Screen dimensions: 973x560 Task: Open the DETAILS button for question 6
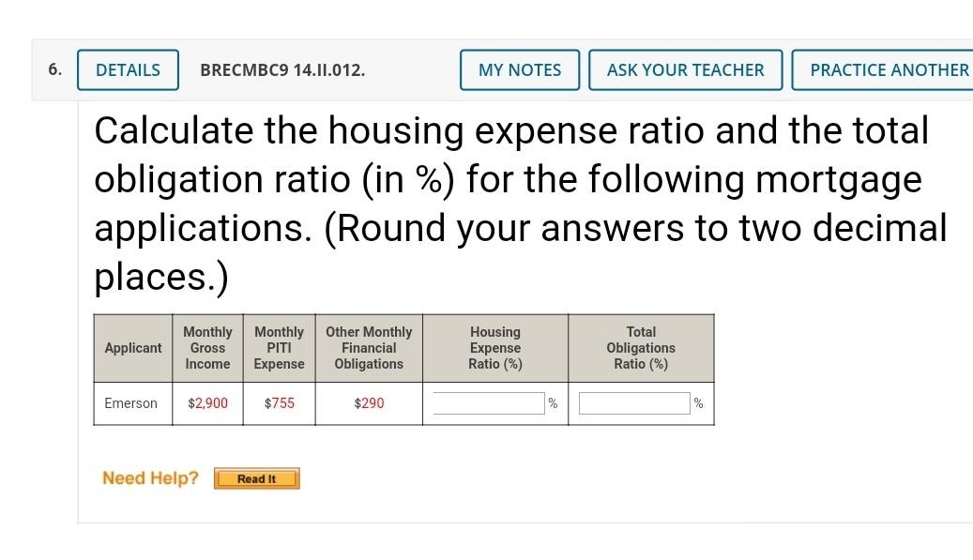128,69
